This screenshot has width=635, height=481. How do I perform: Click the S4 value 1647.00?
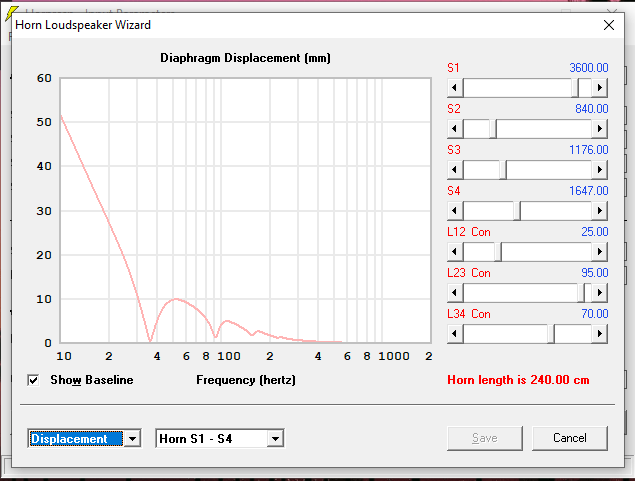(x=589, y=191)
